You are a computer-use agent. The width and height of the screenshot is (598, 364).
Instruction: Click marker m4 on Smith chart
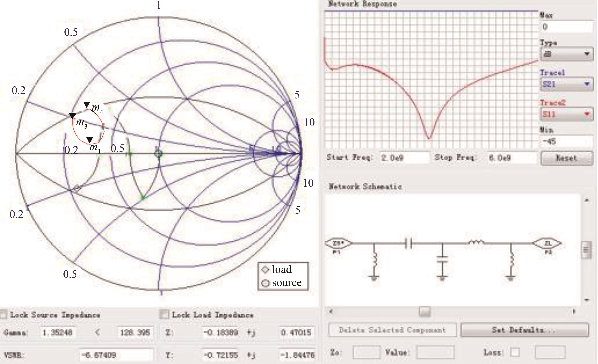click(87, 105)
